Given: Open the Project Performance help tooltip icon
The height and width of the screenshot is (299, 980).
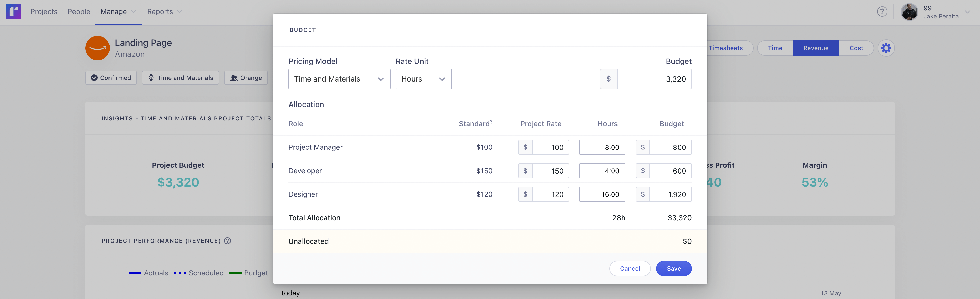Looking at the screenshot, I should coord(227,241).
